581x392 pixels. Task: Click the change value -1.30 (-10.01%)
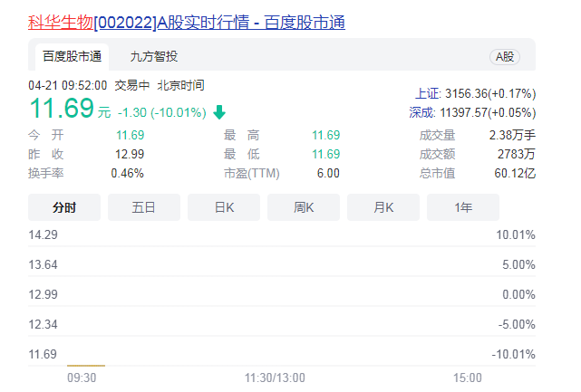point(162,112)
